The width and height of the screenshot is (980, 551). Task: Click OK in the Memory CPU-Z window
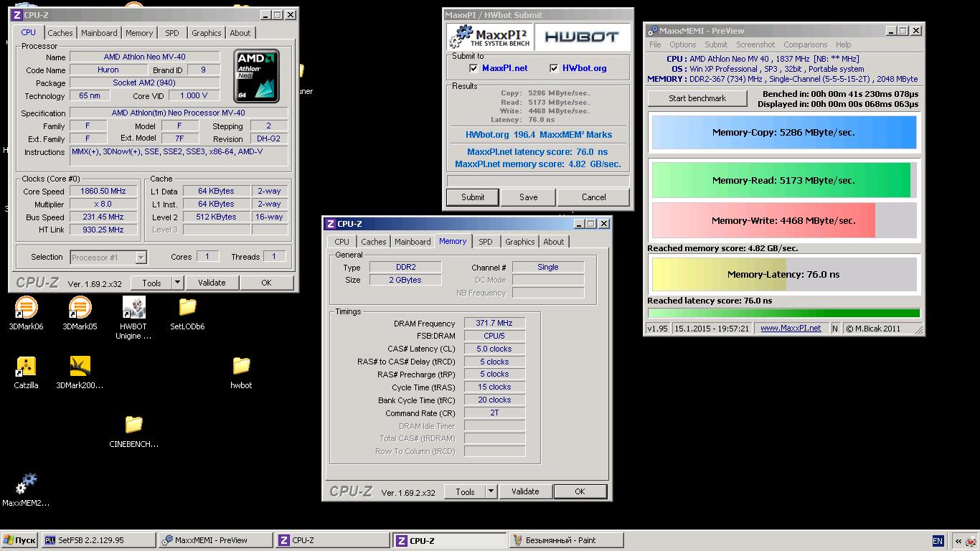(580, 491)
